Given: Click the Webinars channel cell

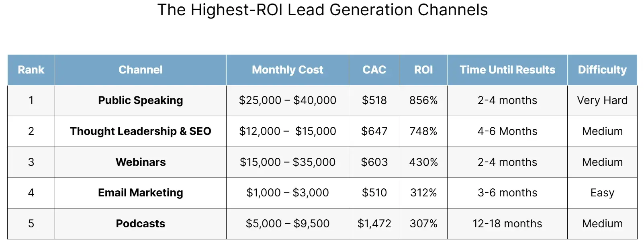Looking at the screenshot, I should point(140,162).
